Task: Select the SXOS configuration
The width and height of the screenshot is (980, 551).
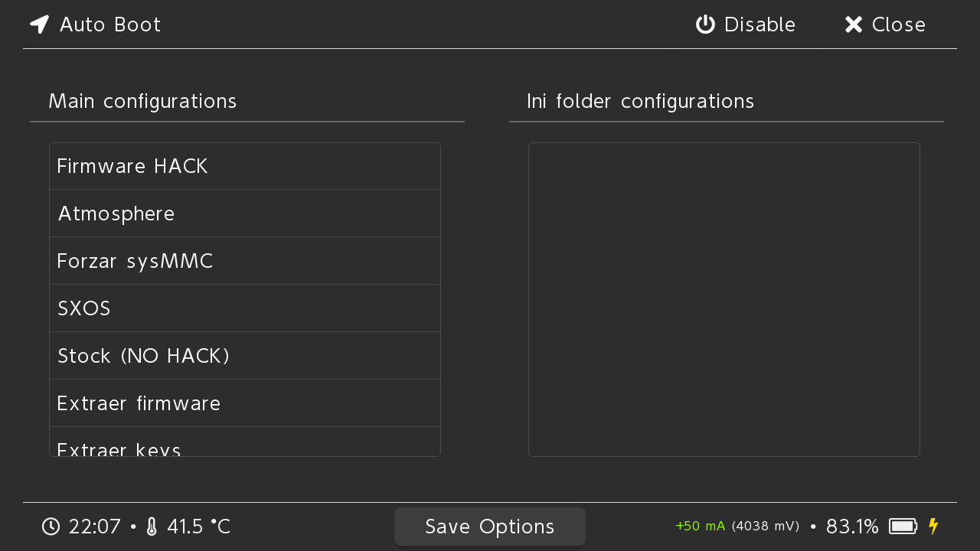Action: pos(245,308)
